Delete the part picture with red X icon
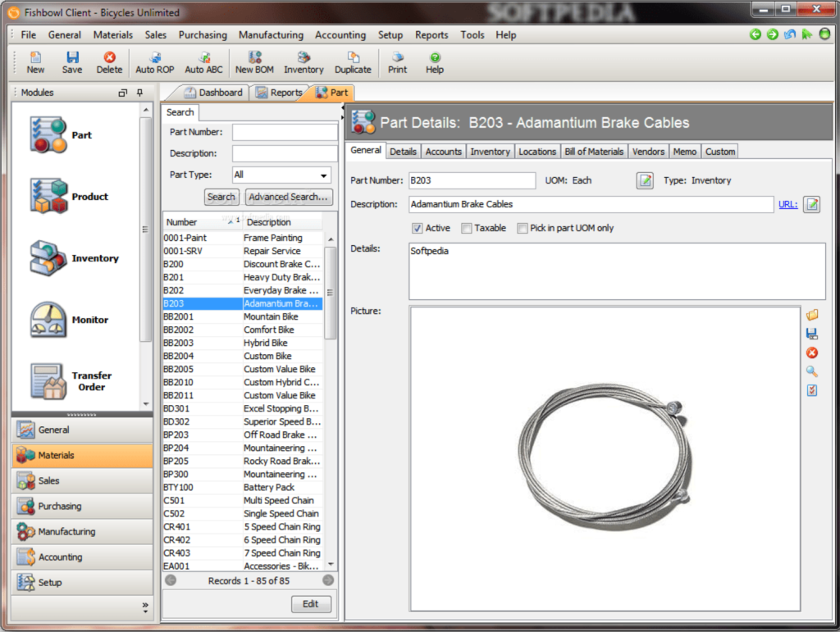 pyautogui.click(x=812, y=352)
